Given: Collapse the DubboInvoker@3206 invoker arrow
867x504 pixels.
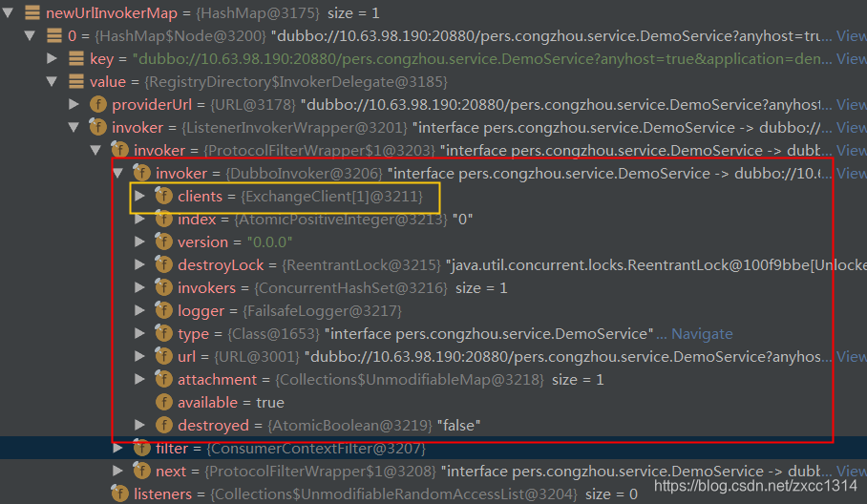Looking at the screenshot, I should pyautogui.click(x=118, y=174).
